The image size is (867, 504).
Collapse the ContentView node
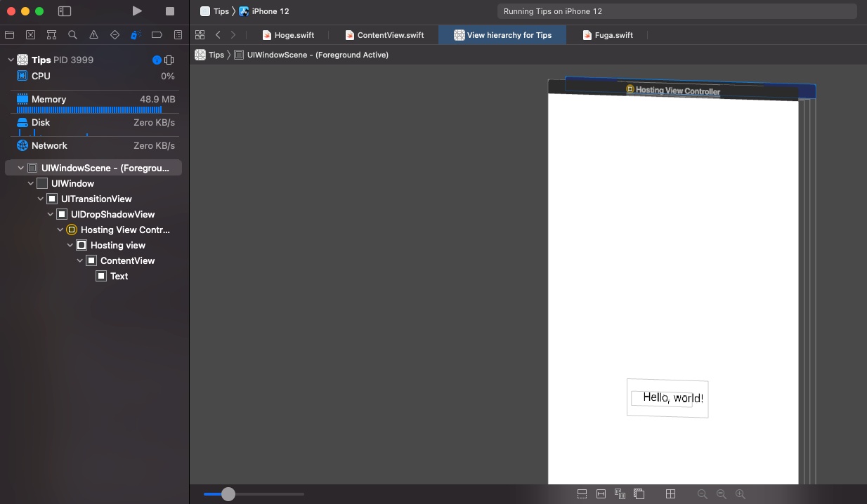tap(79, 260)
